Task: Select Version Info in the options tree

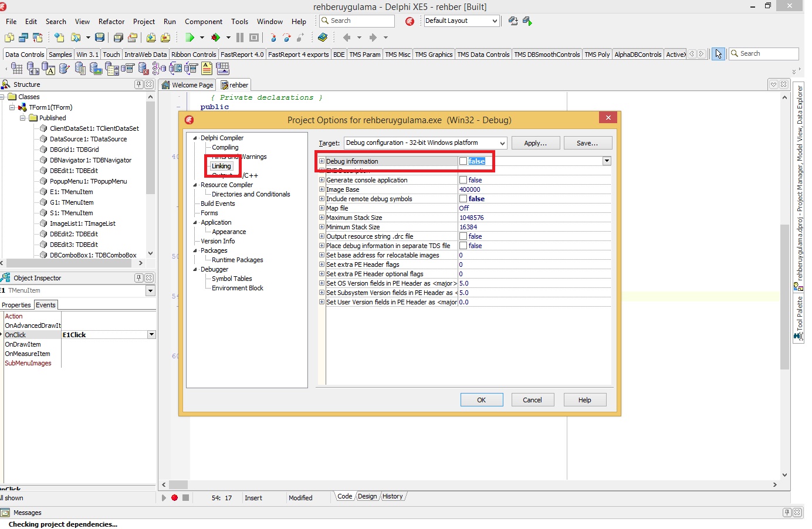Action: (x=218, y=242)
